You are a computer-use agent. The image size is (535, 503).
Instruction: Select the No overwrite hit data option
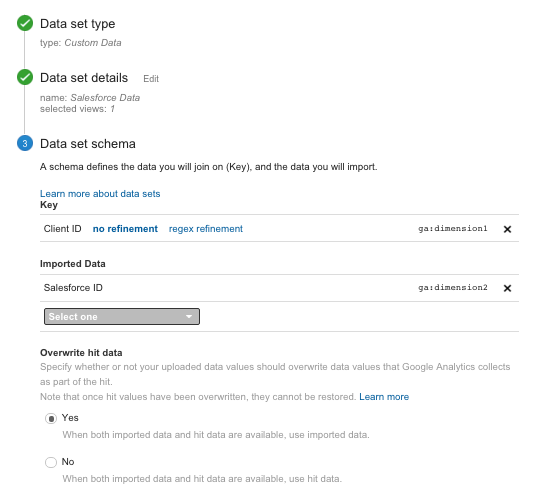point(51,462)
